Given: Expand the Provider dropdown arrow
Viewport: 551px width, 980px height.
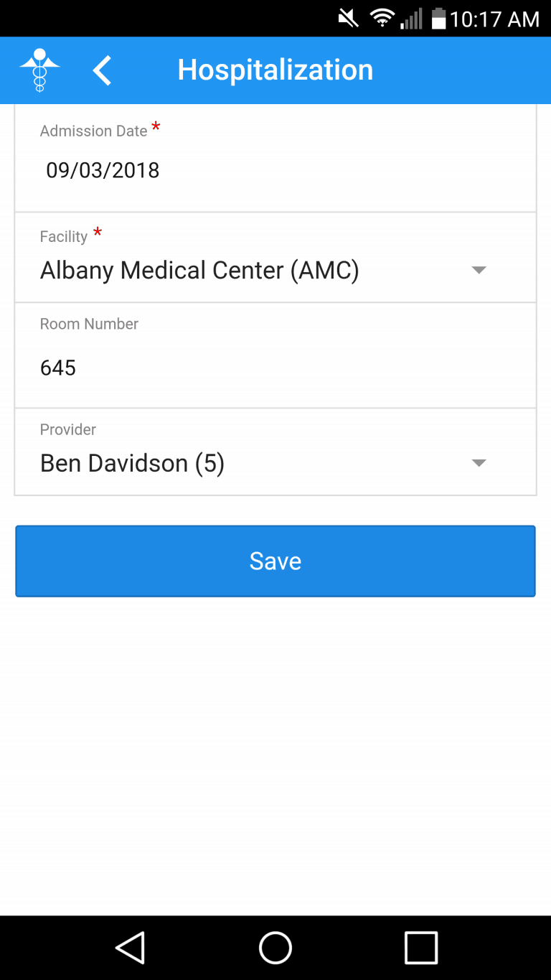Looking at the screenshot, I should pos(479,463).
